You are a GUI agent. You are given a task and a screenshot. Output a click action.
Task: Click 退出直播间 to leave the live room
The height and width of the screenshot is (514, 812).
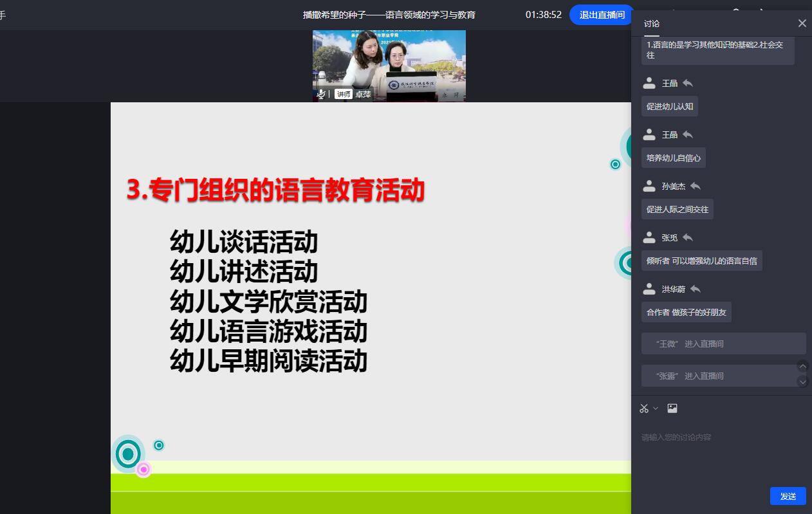coord(602,15)
